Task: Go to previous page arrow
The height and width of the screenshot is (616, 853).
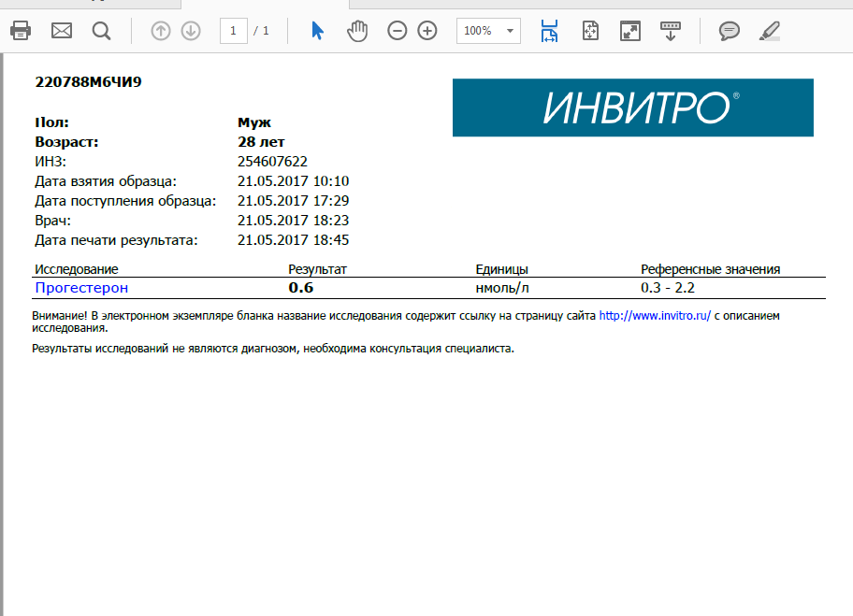Action: coord(161,31)
